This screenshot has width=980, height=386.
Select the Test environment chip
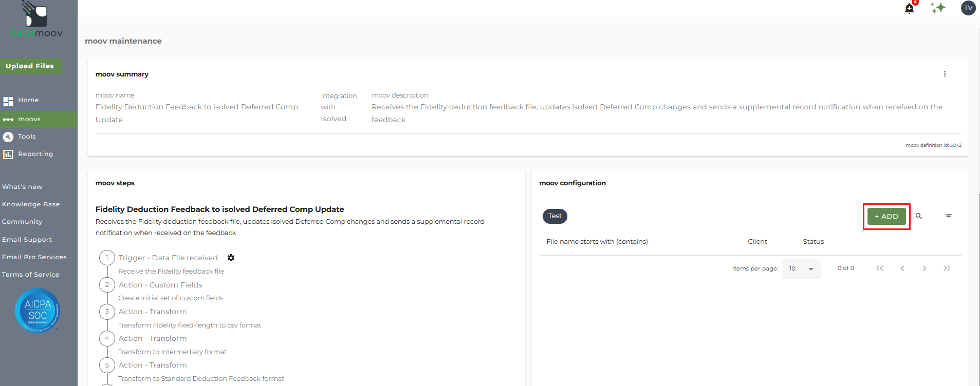pyautogui.click(x=555, y=216)
